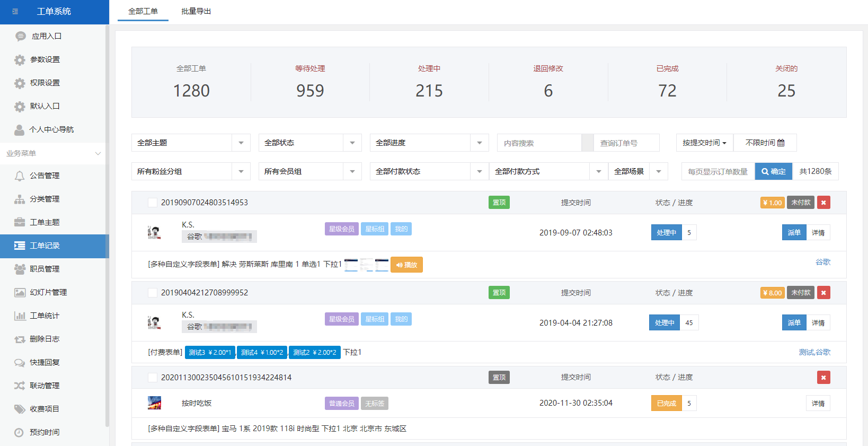Toggle gray 置顶 for order 2020113002350456...
The width and height of the screenshot is (868, 446).
pos(499,378)
